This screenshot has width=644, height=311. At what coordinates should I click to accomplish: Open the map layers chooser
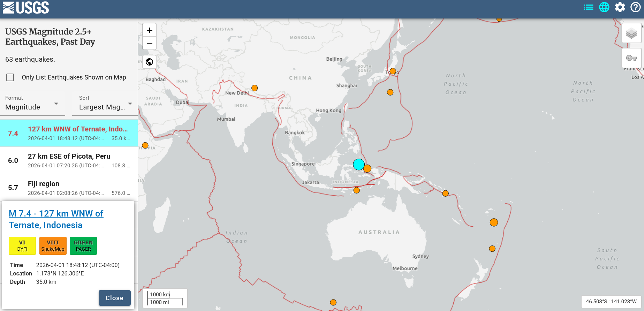pyautogui.click(x=631, y=33)
